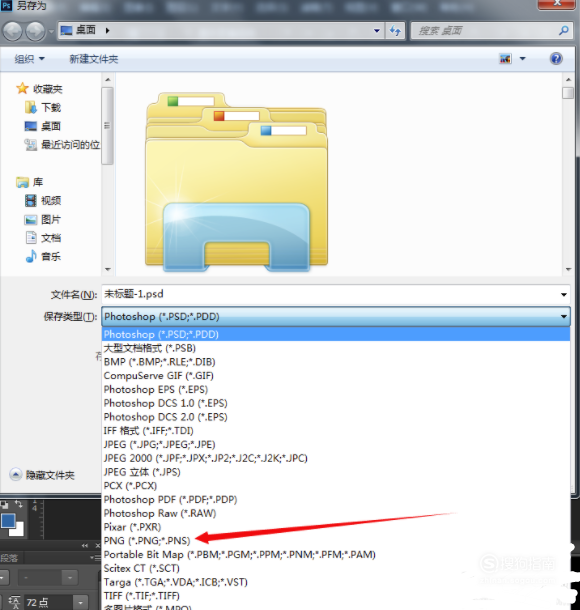Click the refresh icon beside address bar
Screen dimensions: 580x610
coord(396,31)
